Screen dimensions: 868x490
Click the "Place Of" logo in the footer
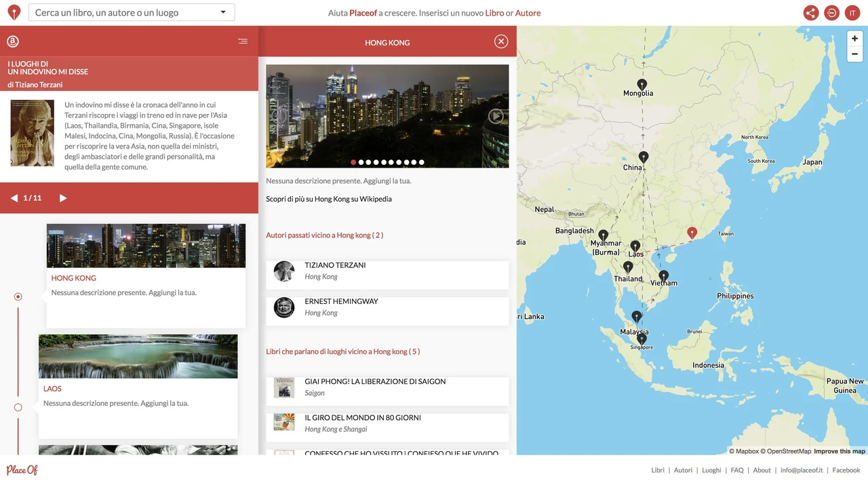pos(22,470)
